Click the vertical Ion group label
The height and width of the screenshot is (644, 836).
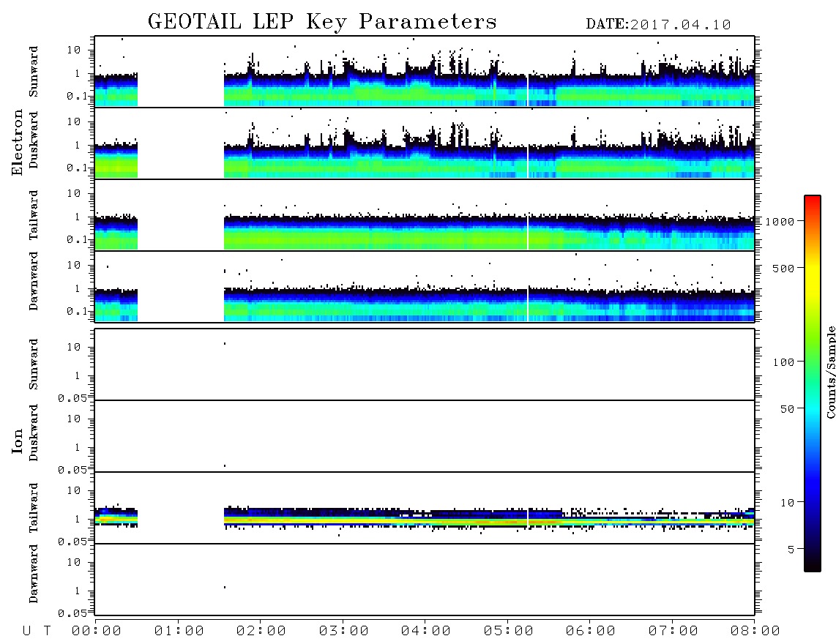tap(17, 441)
